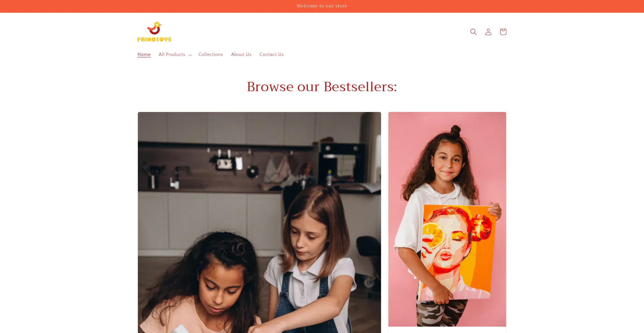Open the Collections page link
The width and height of the screenshot is (644, 333).
point(211,55)
